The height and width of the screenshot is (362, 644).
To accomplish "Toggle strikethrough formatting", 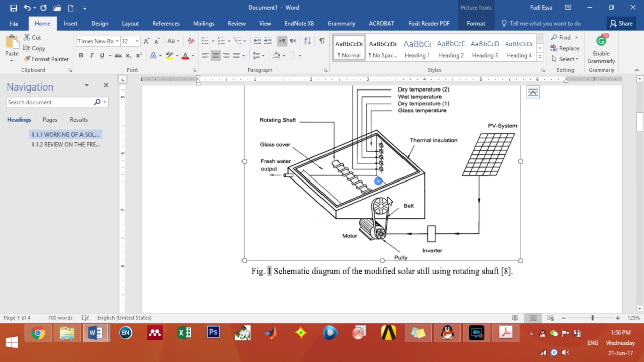I will 118,56.
